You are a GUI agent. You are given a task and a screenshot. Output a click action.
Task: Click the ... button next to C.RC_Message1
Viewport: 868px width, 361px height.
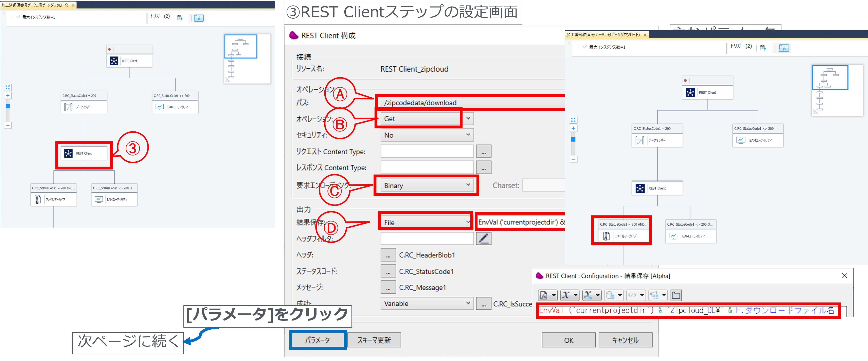(x=388, y=288)
